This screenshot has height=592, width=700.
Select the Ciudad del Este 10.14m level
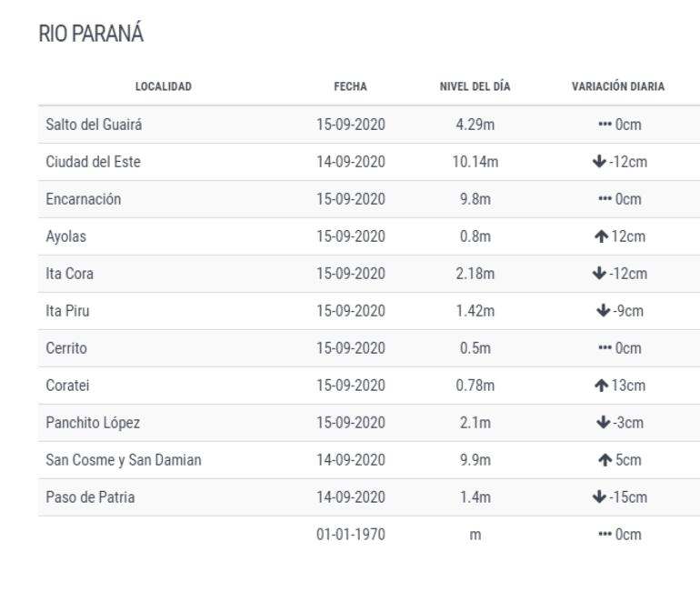coord(475,162)
